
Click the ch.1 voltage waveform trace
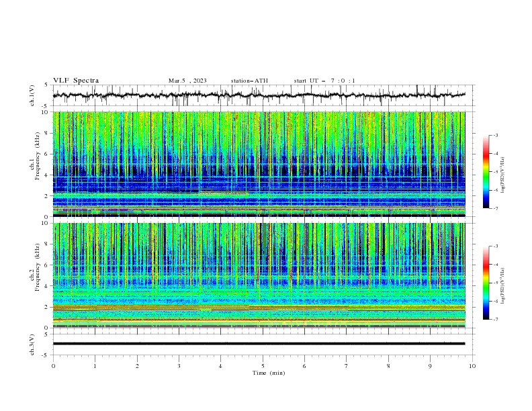click(259, 95)
